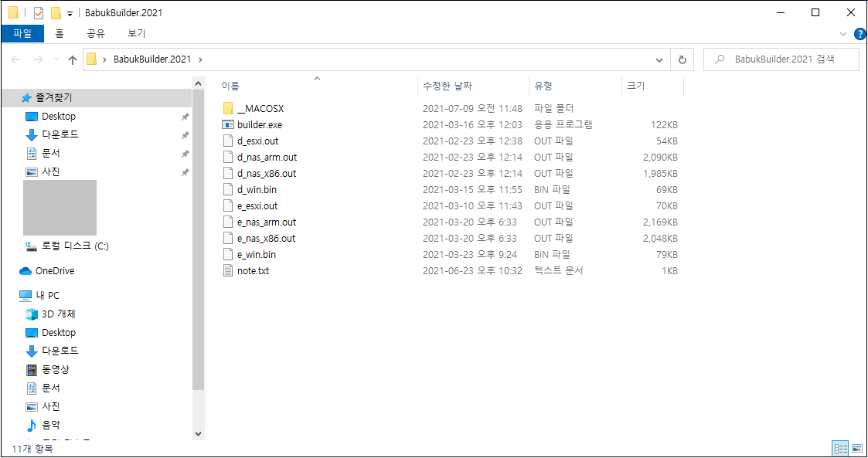Select the d_nas_x86.out file icon
The height and width of the screenshot is (458, 868).
click(228, 173)
